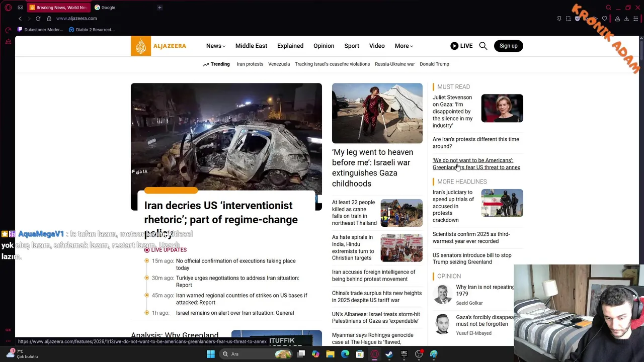
Task: Select the Breaking News Al Jazeera tab
Action: pos(58,8)
